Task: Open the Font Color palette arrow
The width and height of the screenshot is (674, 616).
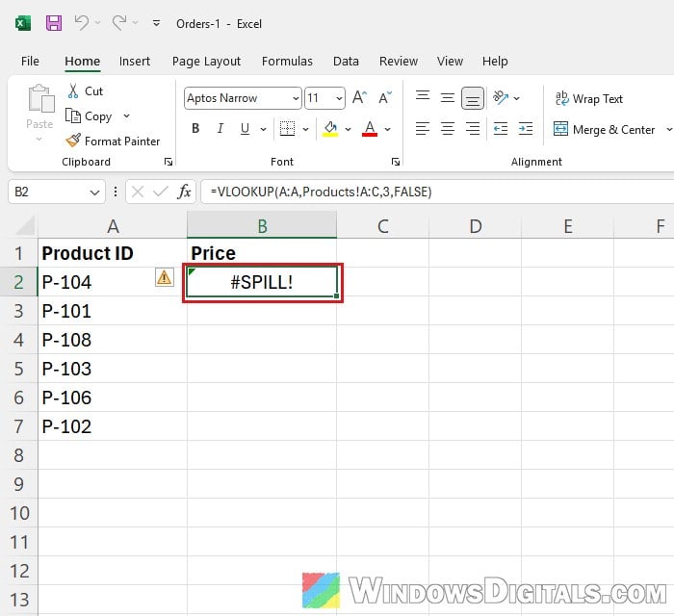Action: (387, 129)
